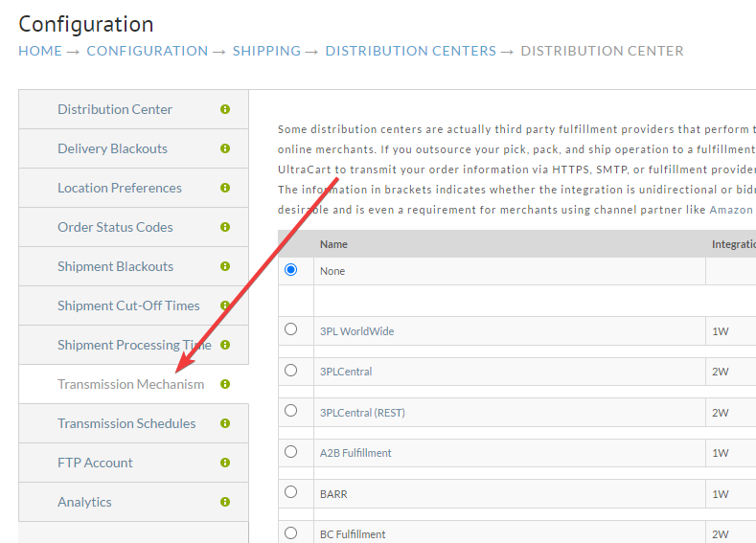Click the BARR provider name
Viewport: 756px width, 543px height.
333,494
